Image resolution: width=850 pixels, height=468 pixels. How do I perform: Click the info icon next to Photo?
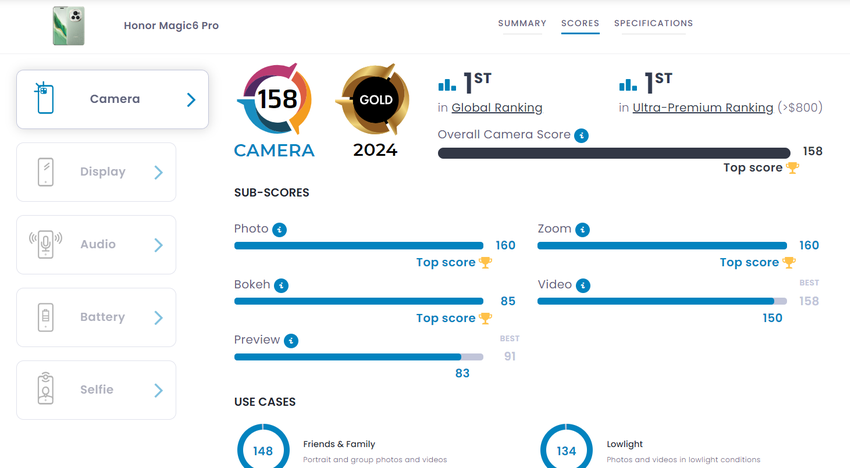(x=280, y=229)
